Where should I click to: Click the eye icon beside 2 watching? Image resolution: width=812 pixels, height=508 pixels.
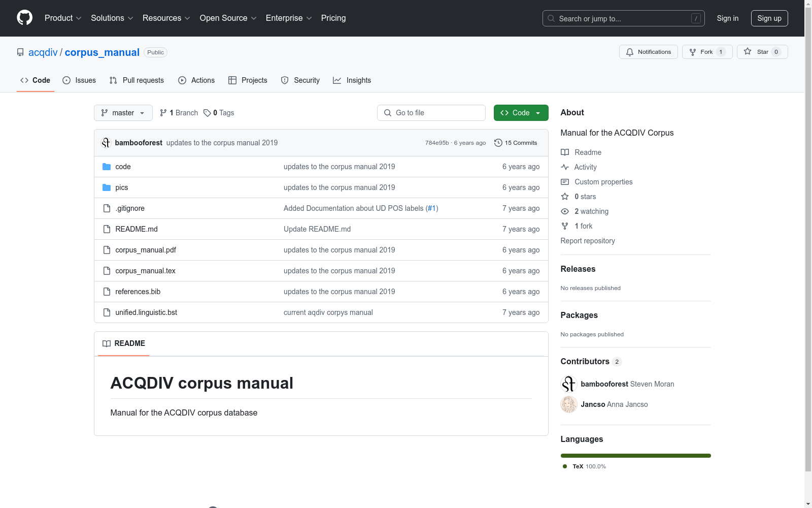[565, 211]
